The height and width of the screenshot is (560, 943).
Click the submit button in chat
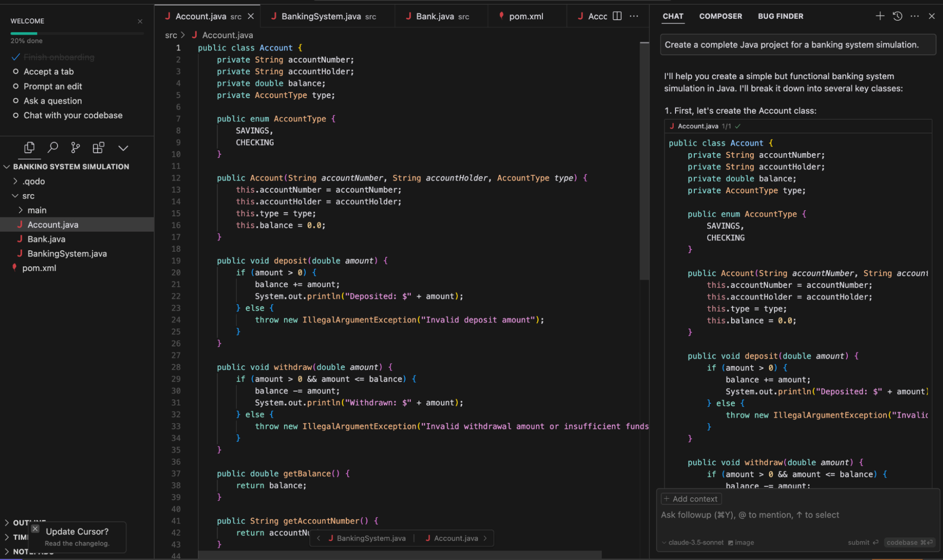coord(863,543)
